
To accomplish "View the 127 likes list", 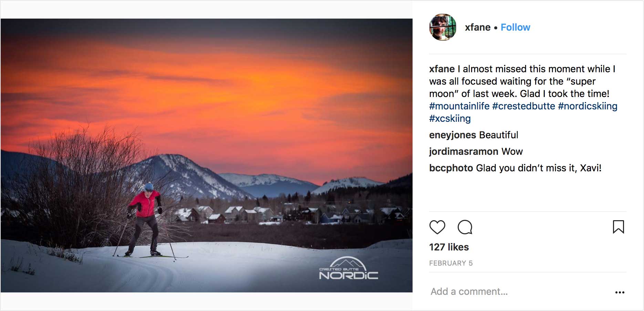I will tap(449, 247).
